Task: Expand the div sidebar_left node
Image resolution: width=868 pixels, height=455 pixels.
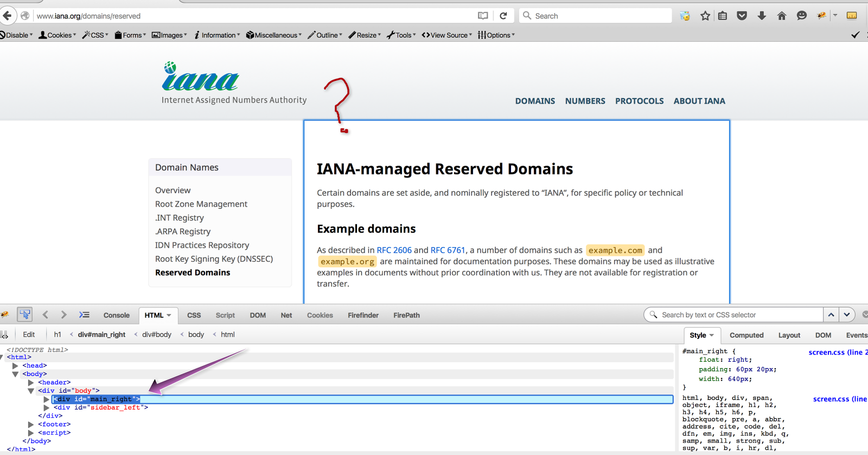Action: pos(47,408)
